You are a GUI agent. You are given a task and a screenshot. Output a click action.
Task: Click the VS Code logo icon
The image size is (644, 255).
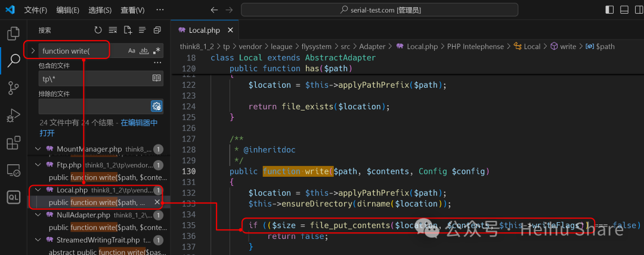pos(10,10)
